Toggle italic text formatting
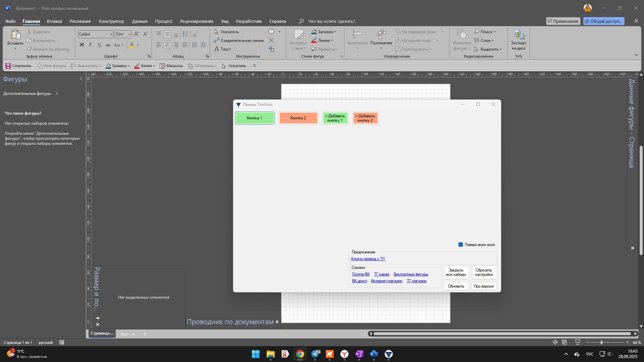The width and height of the screenshot is (644, 362). click(90, 45)
